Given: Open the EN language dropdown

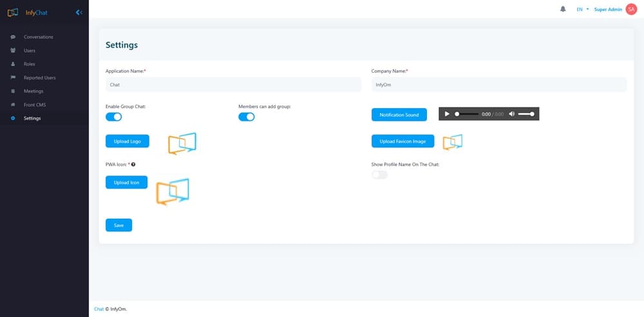Looking at the screenshot, I should (x=583, y=10).
